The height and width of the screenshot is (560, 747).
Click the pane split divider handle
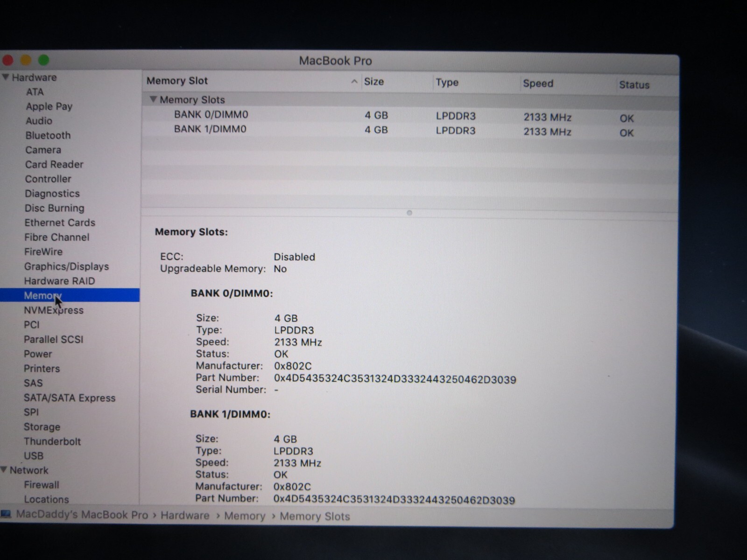pyautogui.click(x=409, y=213)
